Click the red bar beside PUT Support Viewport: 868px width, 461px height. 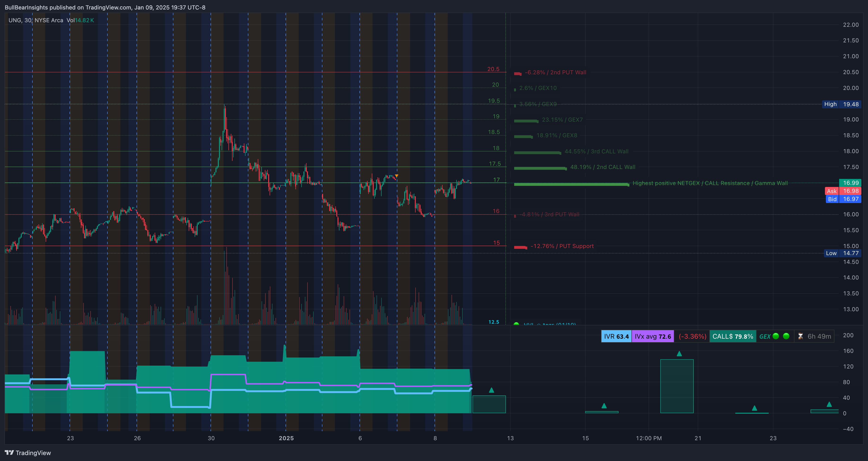point(521,248)
